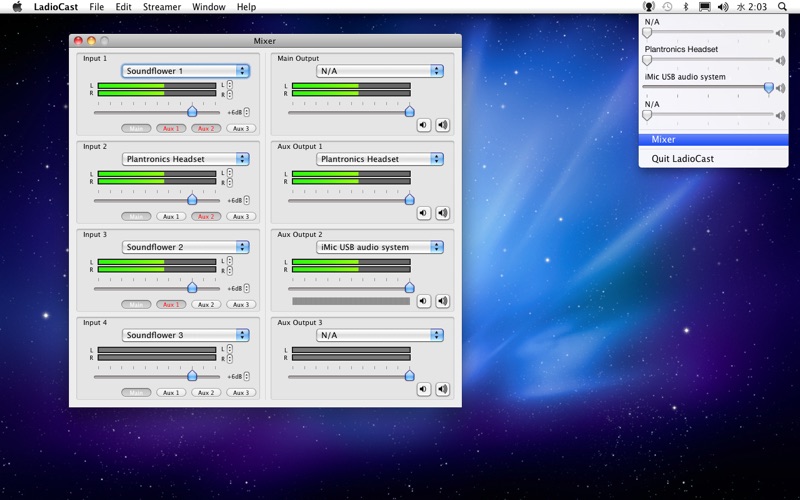Click the clock in the menu bar
800x500 pixels.
pyautogui.click(x=752, y=7)
